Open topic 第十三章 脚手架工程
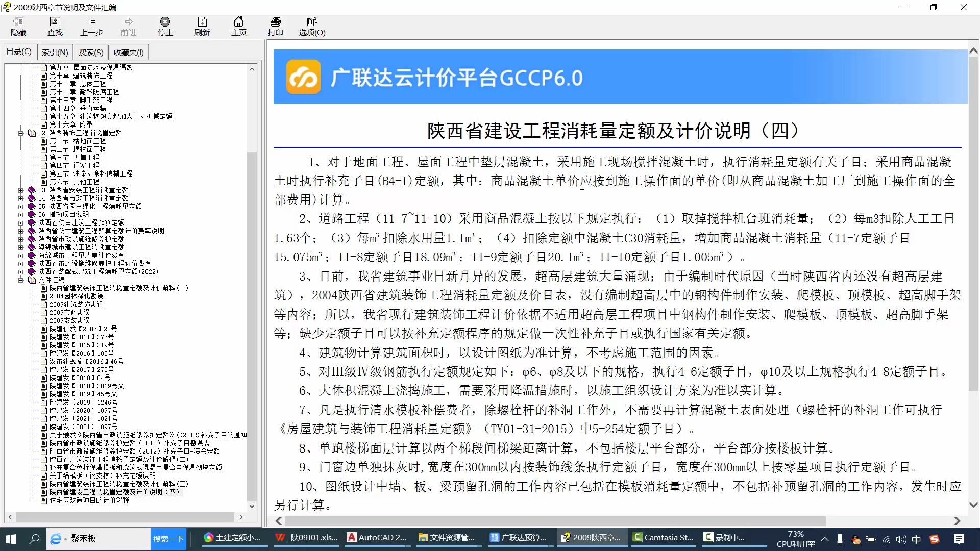 [x=81, y=100]
